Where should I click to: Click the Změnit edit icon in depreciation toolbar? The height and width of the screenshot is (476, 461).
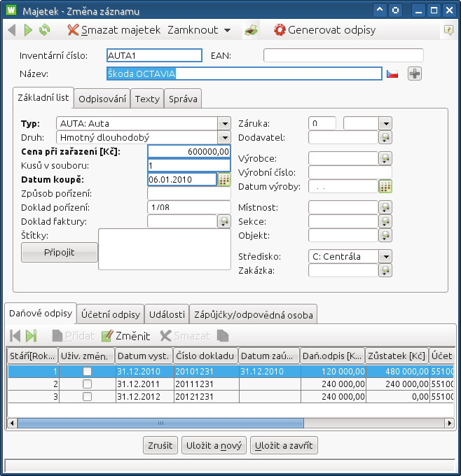(107, 336)
